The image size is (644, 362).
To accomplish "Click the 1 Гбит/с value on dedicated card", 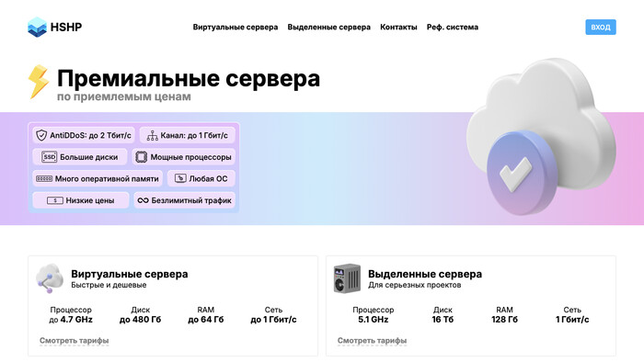I will click(x=572, y=320).
